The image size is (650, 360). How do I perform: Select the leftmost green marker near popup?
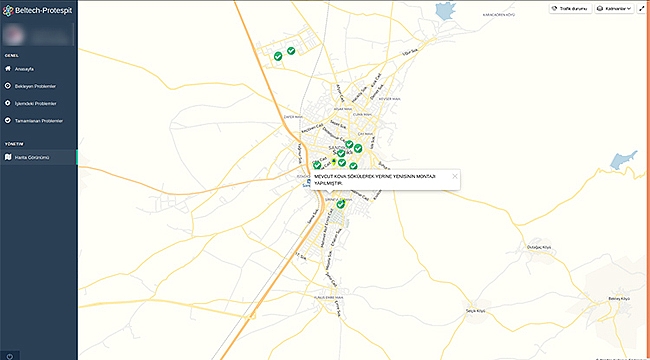click(317, 165)
